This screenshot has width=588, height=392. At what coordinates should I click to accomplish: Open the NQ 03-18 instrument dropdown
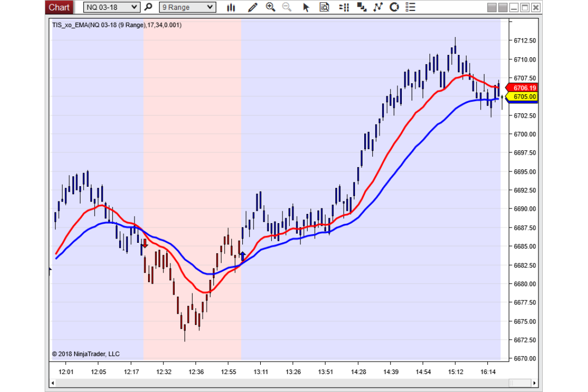(x=112, y=7)
